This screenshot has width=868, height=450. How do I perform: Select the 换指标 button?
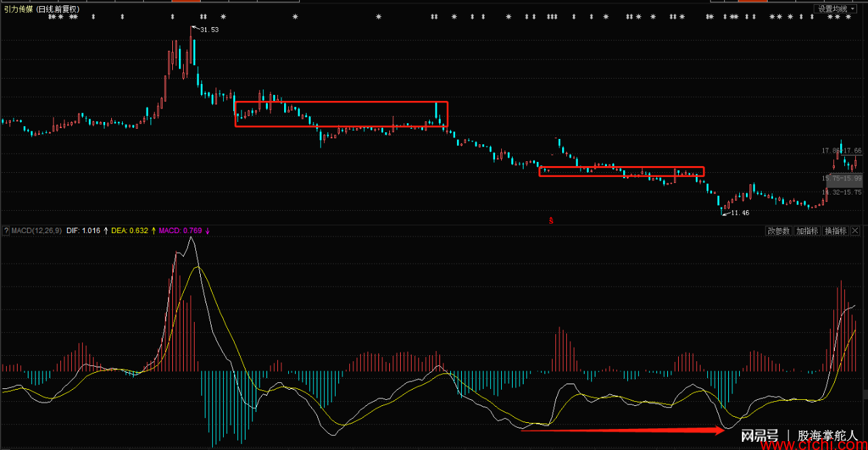pyautogui.click(x=835, y=231)
